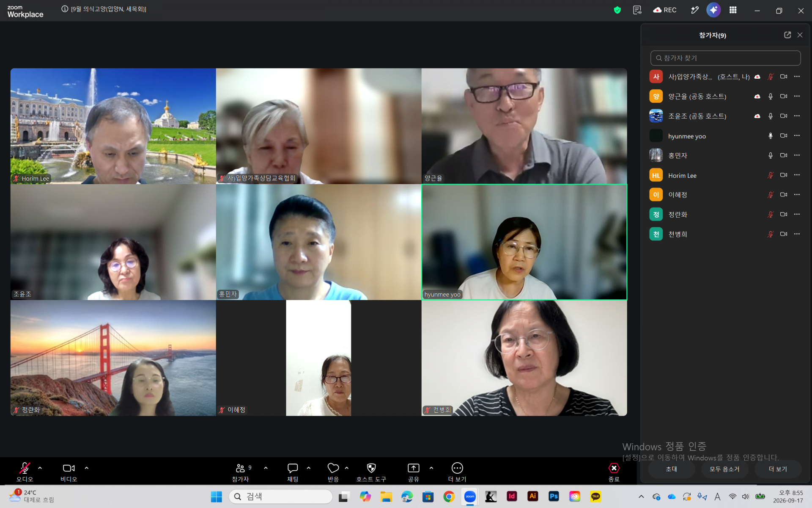Expand reactions options arrow next to 반응
Screen dimensions: 812x508
tap(346, 468)
